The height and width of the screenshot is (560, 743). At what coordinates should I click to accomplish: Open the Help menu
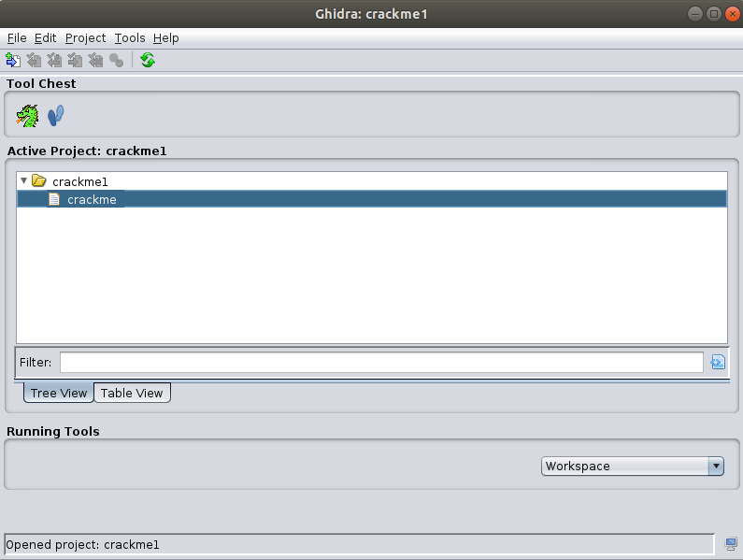click(165, 38)
